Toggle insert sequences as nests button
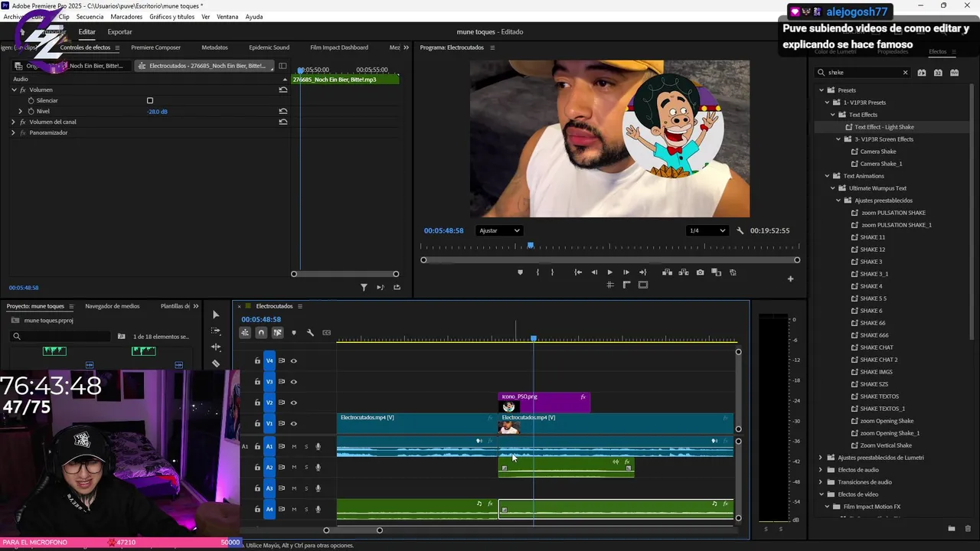This screenshot has width=980, height=551. click(x=245, y=333)
